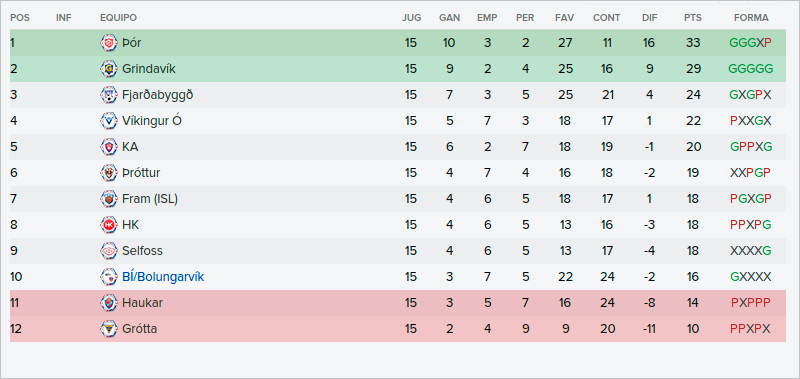Click the Grindavík club crest icon
The image size is (800, 379).
109,69
